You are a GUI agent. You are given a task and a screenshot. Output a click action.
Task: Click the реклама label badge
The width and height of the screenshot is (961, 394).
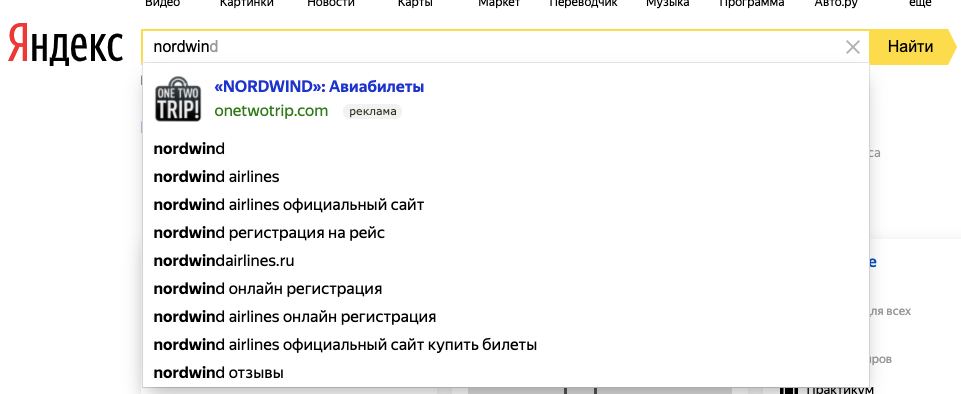[x=372, y=112]
